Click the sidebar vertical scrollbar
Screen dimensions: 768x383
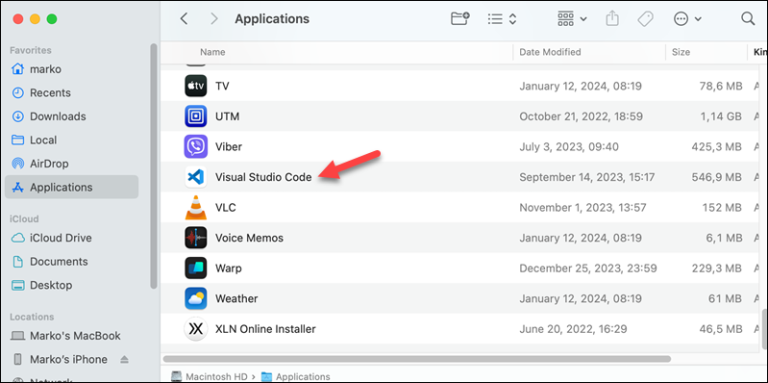[x=153, y=166]
